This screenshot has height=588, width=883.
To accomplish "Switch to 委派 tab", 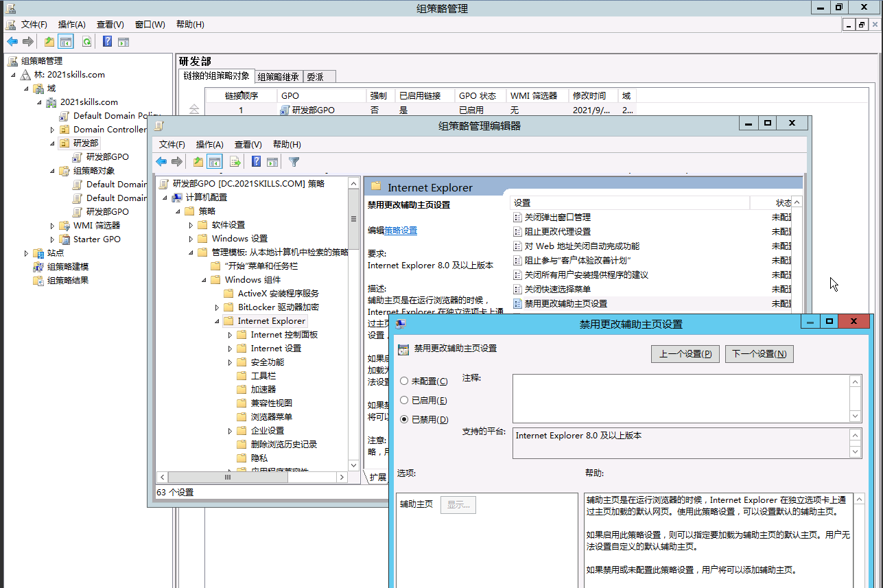I will click(x=320, y=77).
